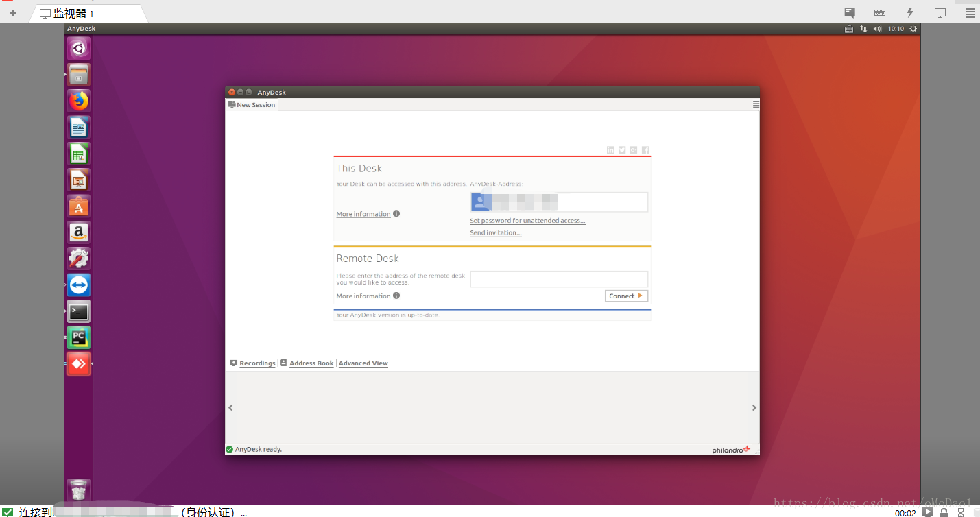Click the keyboard indicator in Ubuntu panel

coord(849,29)
